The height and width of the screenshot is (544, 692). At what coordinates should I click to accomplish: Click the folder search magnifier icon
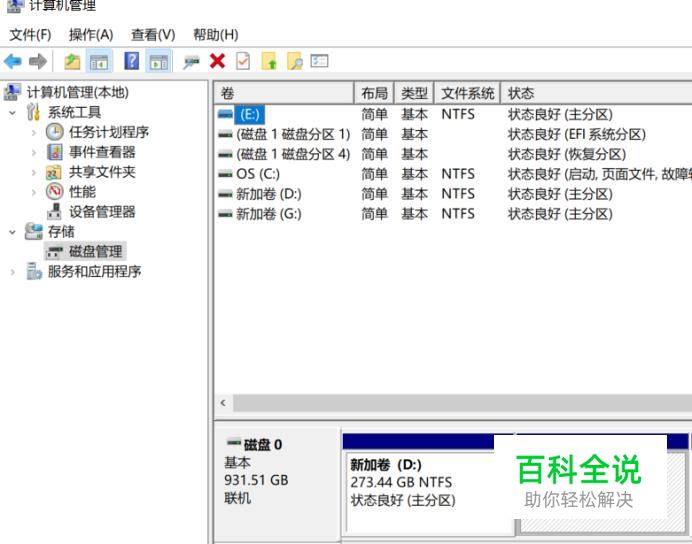(295, 61)
